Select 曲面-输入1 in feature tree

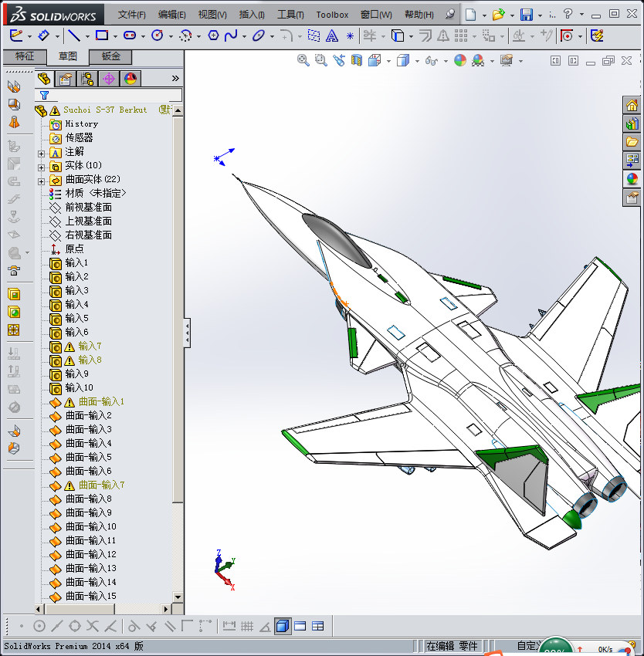[101, 401]
